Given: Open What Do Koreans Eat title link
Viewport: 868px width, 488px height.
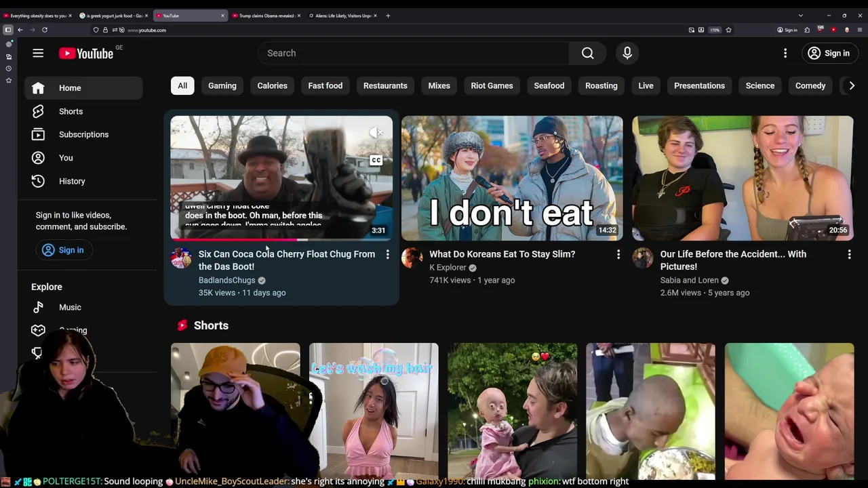Looking at the screenshot, I should coord(502,254).
